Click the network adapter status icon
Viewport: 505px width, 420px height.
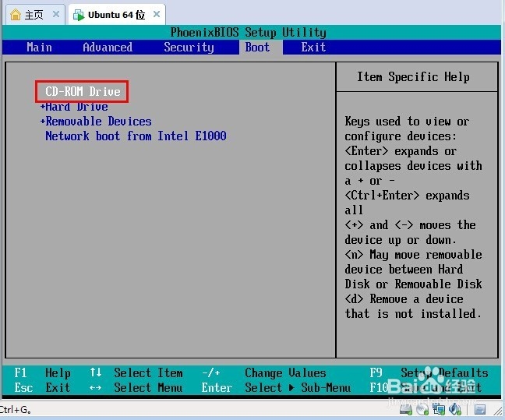click(438, 410)
